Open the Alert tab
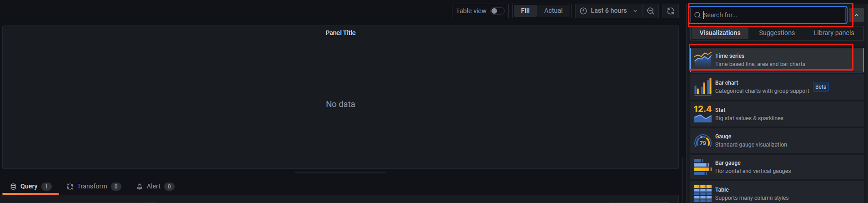The image size is (868, 203). pyautogui.click(x=155, y=186)
